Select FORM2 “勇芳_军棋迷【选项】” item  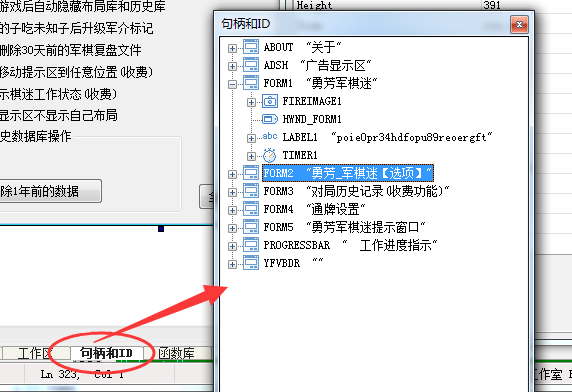[x=348, y=173]
